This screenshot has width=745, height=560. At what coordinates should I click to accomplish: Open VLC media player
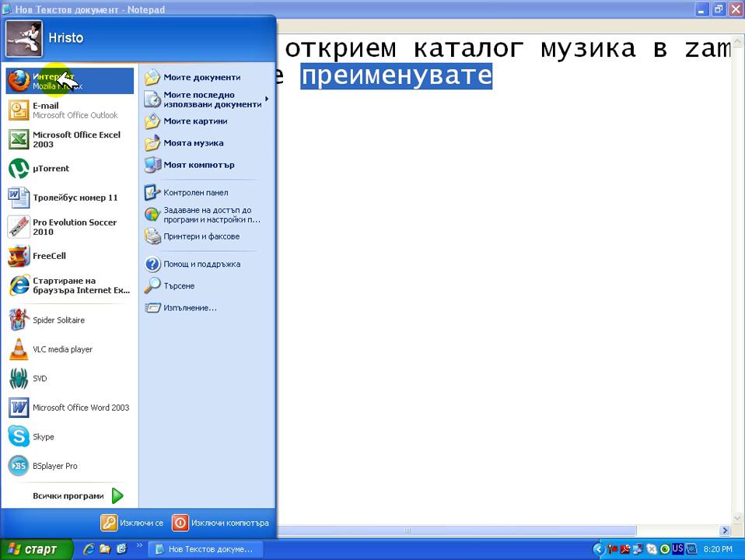[62, 349]
